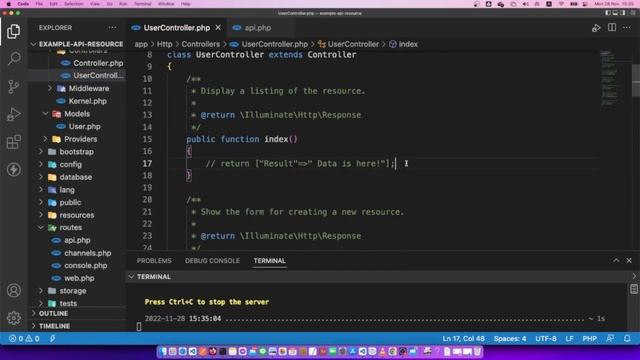Click the Ln 17, Col 48 status item
Image resolution: width=640 pixels, height=360 pixels.
[x=463, y=338]
